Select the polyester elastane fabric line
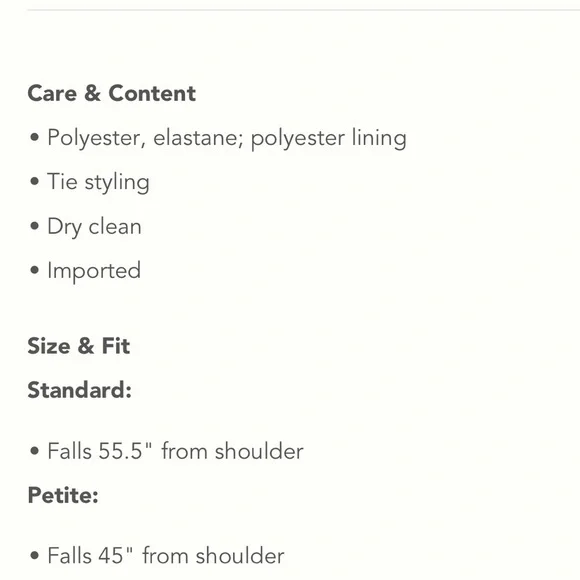 (x=227, y=139)
